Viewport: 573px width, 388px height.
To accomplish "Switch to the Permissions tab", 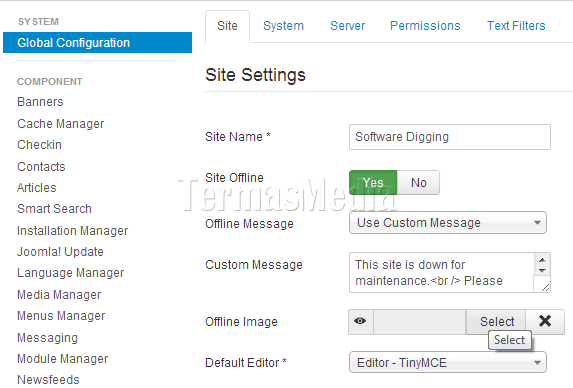I will (x=425, y=26).
